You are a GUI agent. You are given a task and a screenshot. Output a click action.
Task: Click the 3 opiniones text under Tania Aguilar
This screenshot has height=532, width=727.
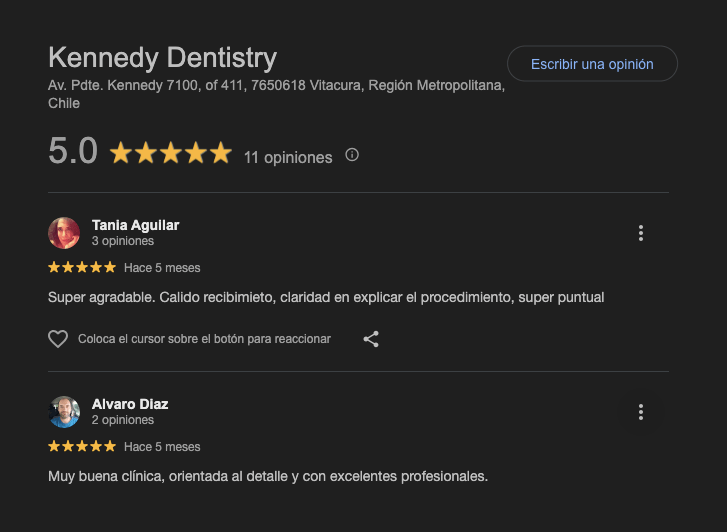[x=123, y=241]
